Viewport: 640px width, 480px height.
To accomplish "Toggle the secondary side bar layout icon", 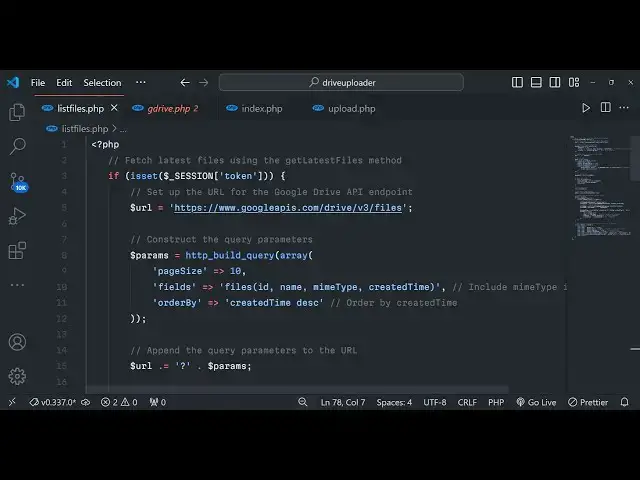I will click(555, 82).
